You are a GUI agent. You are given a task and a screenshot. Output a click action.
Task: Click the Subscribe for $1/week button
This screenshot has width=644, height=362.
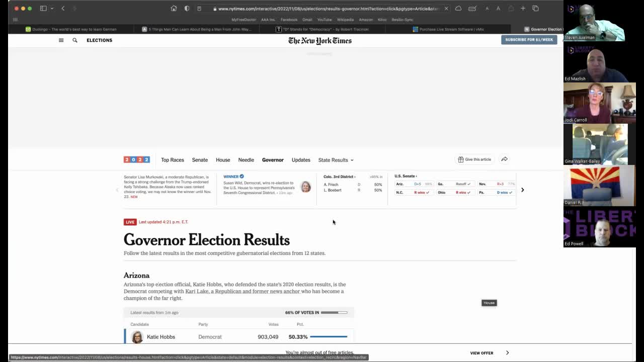point(529,40)
